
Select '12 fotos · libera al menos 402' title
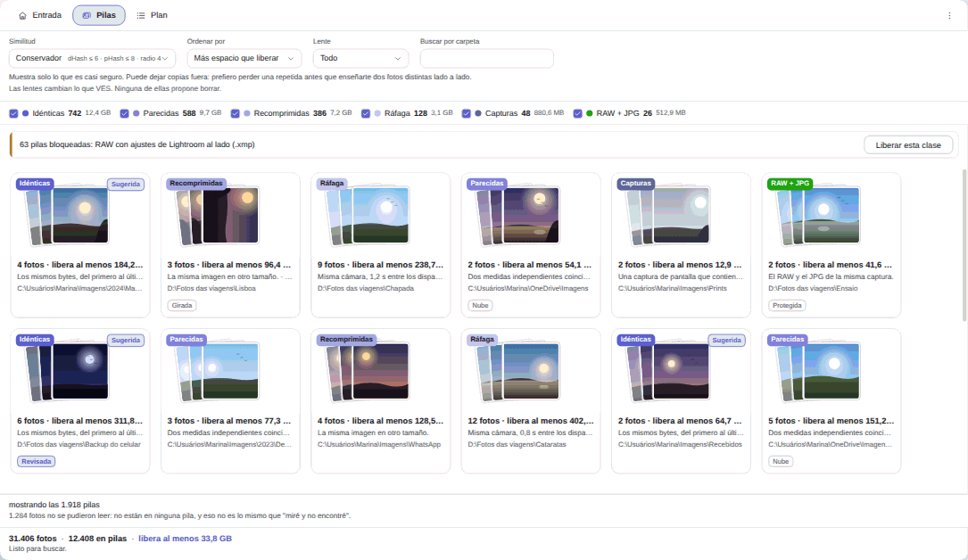530,421
